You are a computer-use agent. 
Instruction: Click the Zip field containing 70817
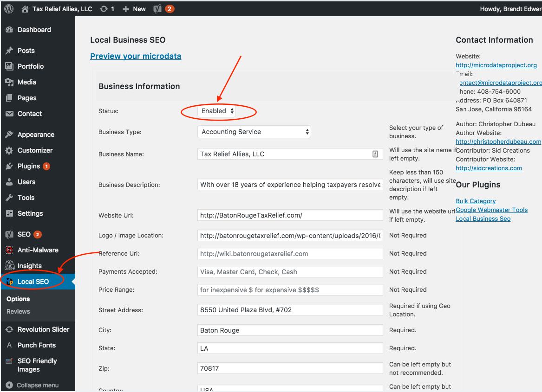click(x=290, y=368)
